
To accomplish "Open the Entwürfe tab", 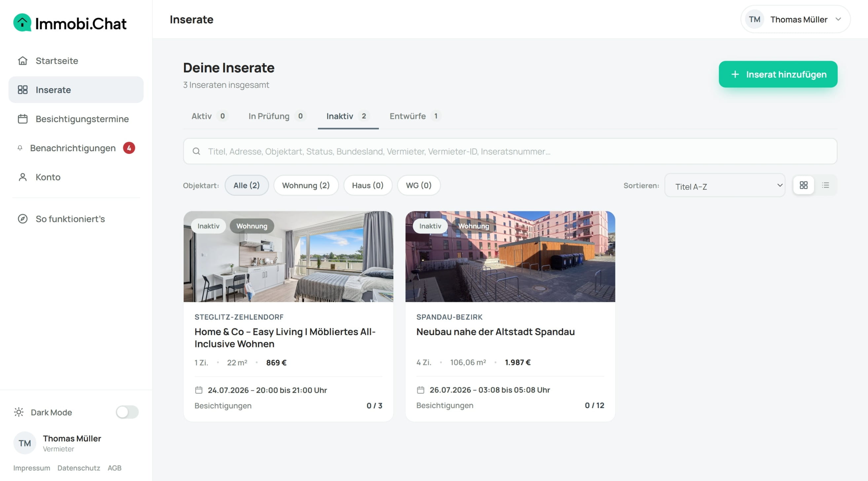I will 415,116.
